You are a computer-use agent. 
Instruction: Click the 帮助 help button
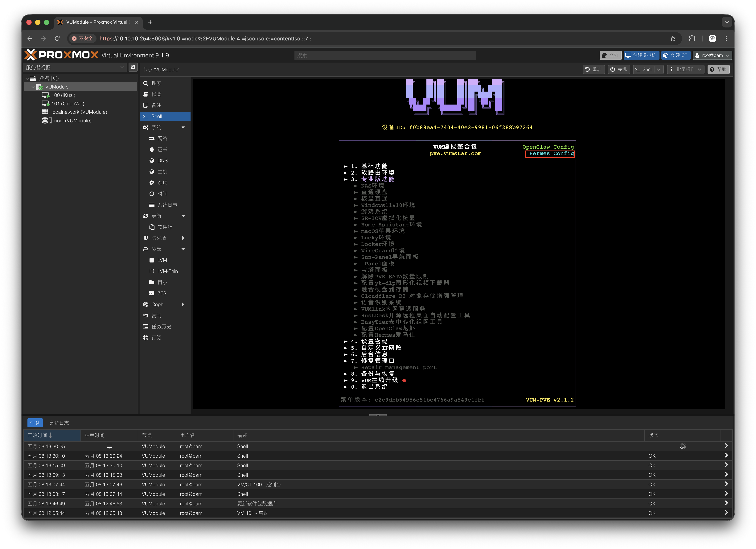tap(718, 69)
